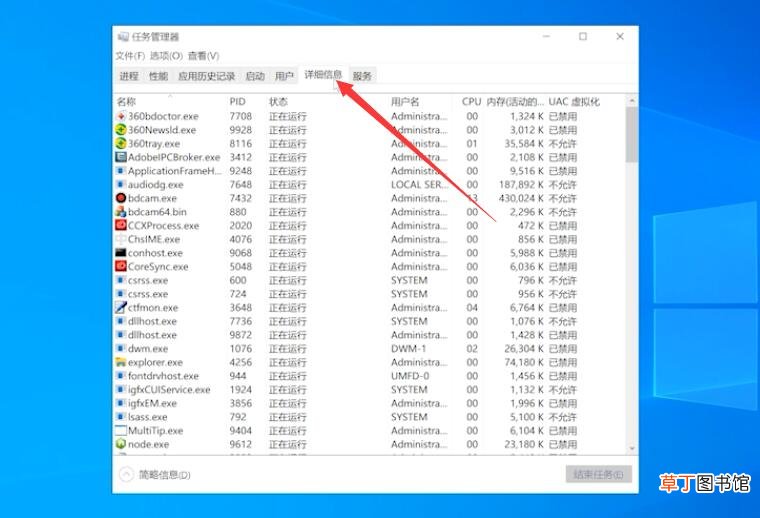This screenshot has width=760, height=518.
Task: Select the igfxCUIService.exe row
Action: pyautogui.click(x=370, y=390)
